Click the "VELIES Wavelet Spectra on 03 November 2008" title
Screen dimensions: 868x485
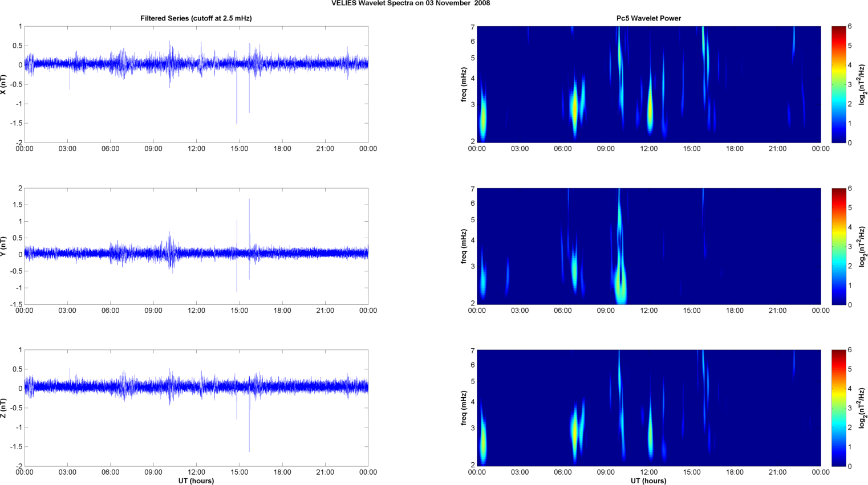pyautogui.click(x=411, y=3)
